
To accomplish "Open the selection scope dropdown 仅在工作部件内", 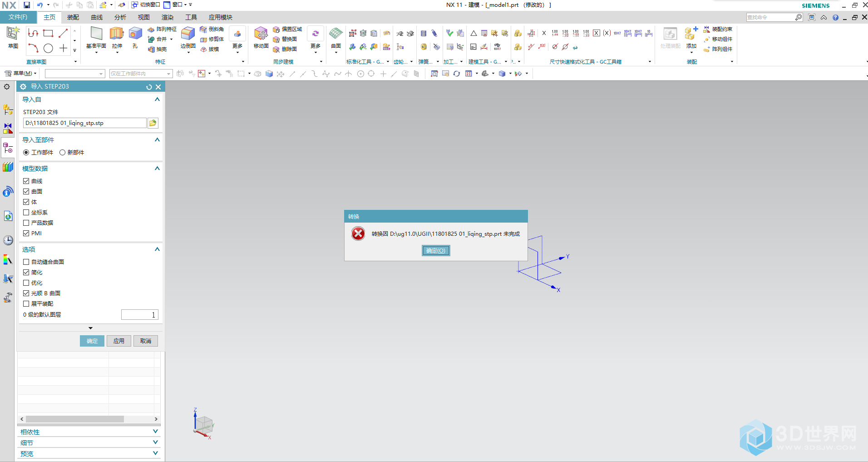I will [x=141, y=74].
